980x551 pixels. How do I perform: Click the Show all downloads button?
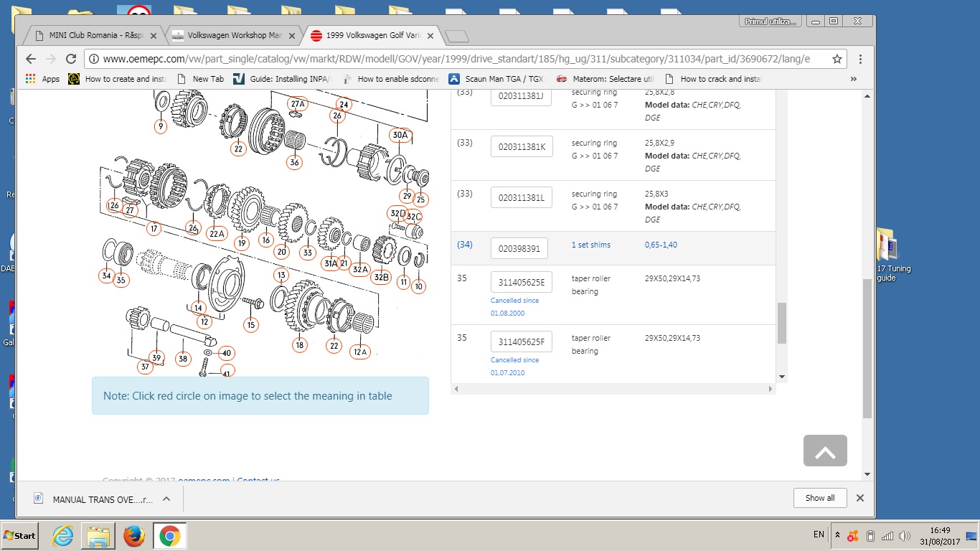(x=820, y=498)
